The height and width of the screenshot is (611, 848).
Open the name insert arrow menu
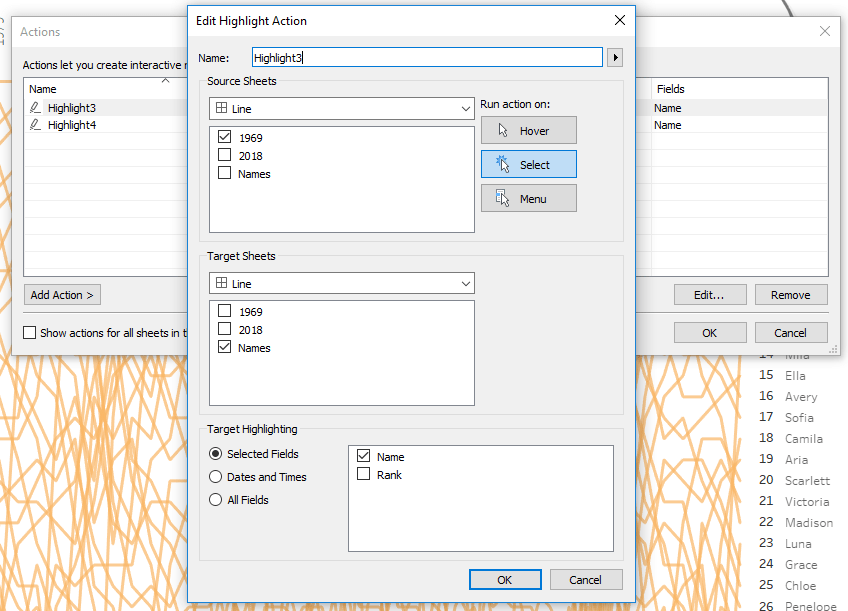(616, 58)
